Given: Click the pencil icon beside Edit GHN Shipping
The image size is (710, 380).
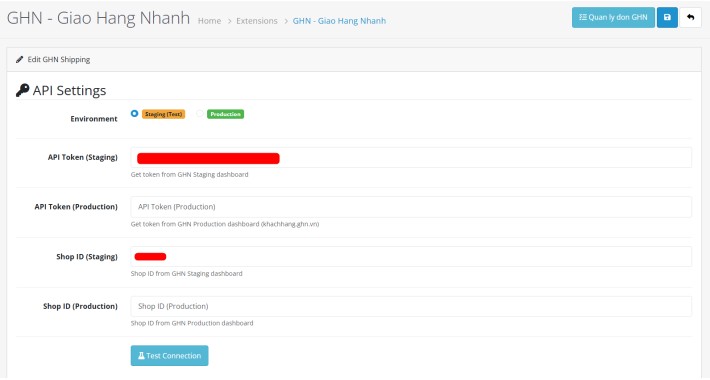Looking at the screenshot, I should (19, 59).
